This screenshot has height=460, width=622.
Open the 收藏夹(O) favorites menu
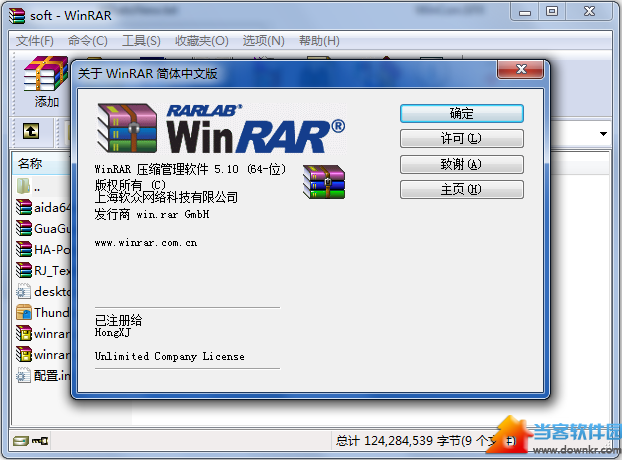point(202,40)
